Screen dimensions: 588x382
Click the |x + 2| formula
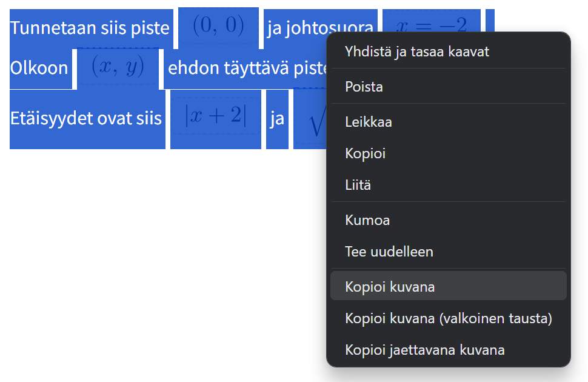[216, 118]
